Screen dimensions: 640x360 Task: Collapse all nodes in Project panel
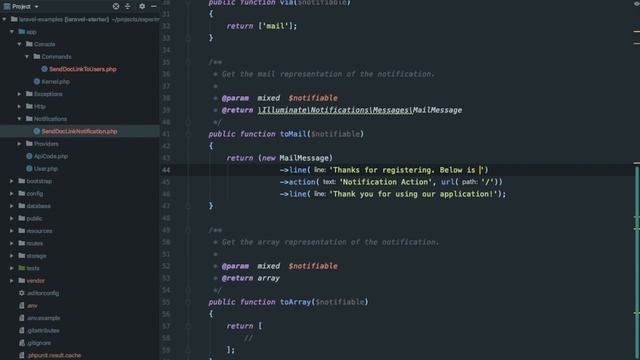click(x=128, y=7)
